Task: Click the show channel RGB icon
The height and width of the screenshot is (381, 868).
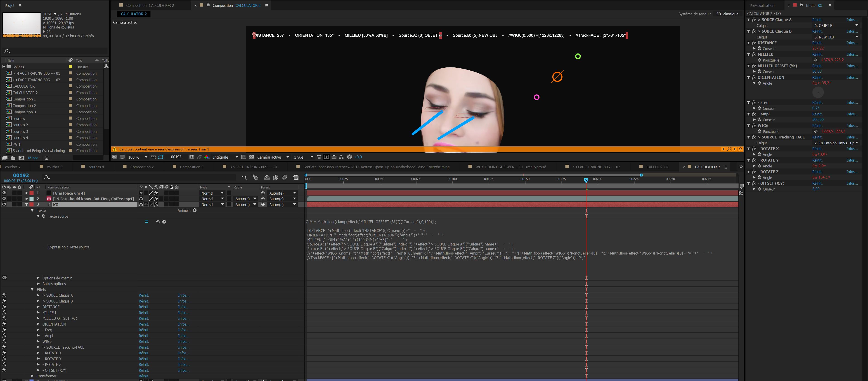Action: [207, 157]
